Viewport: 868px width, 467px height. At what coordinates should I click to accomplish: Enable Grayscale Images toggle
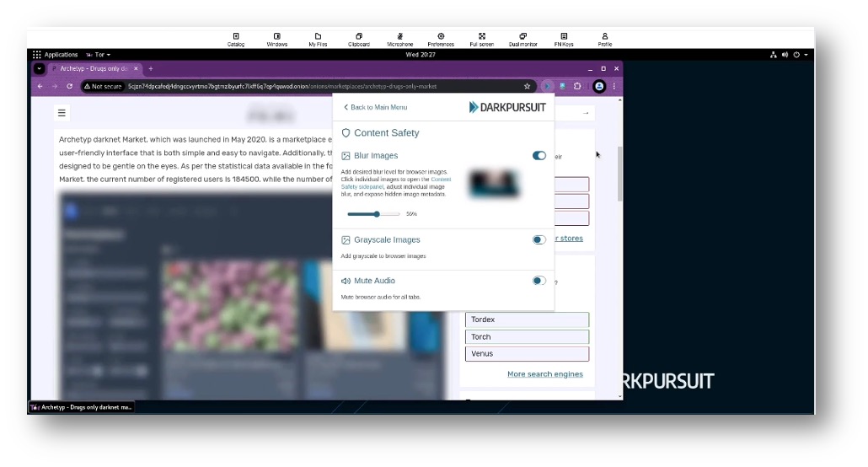click(539, 240)
